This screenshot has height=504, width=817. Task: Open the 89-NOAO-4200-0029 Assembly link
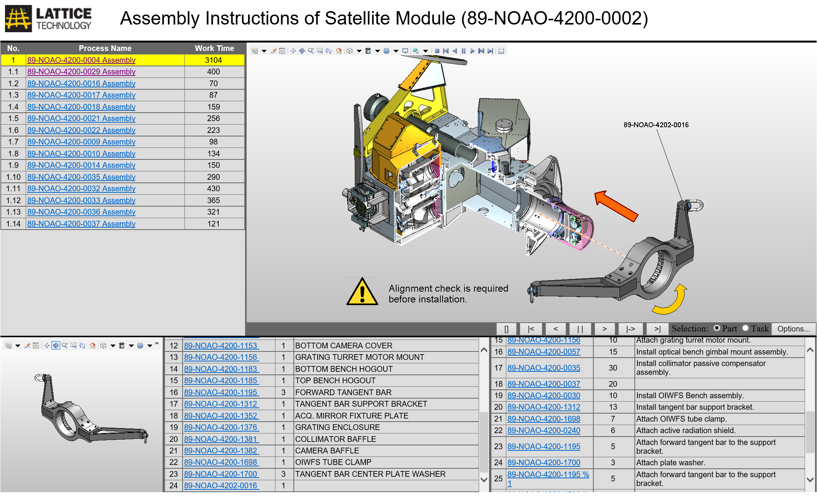[x=81, y=72]
